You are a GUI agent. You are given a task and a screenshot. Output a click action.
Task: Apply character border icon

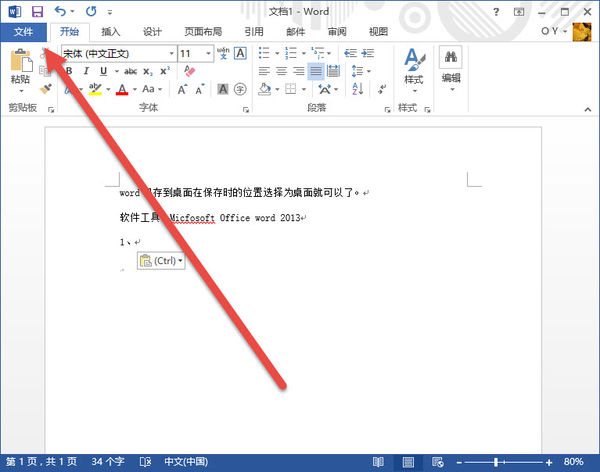240,53
